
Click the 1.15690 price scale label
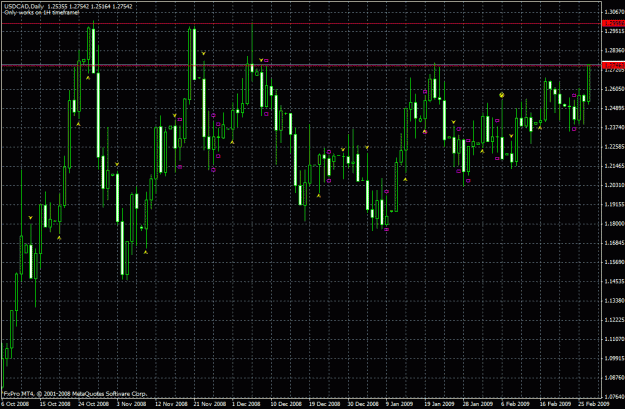(x=614, y=262)
